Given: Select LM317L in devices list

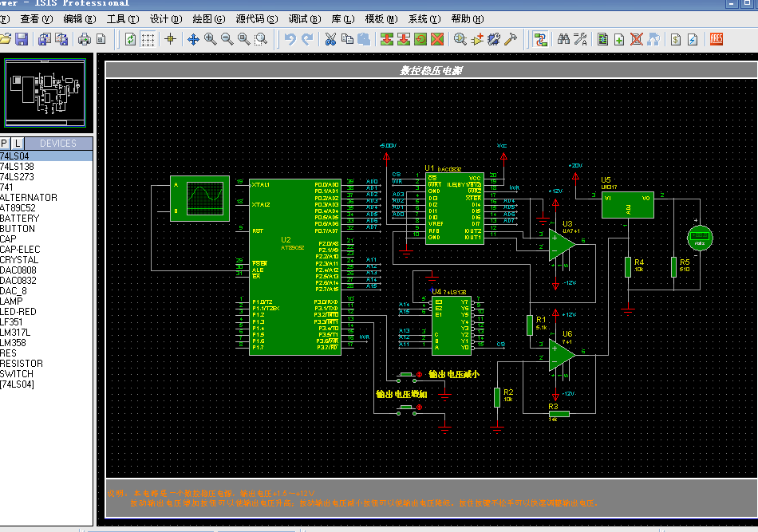Looking at the screenshot, I should [46, 333].
